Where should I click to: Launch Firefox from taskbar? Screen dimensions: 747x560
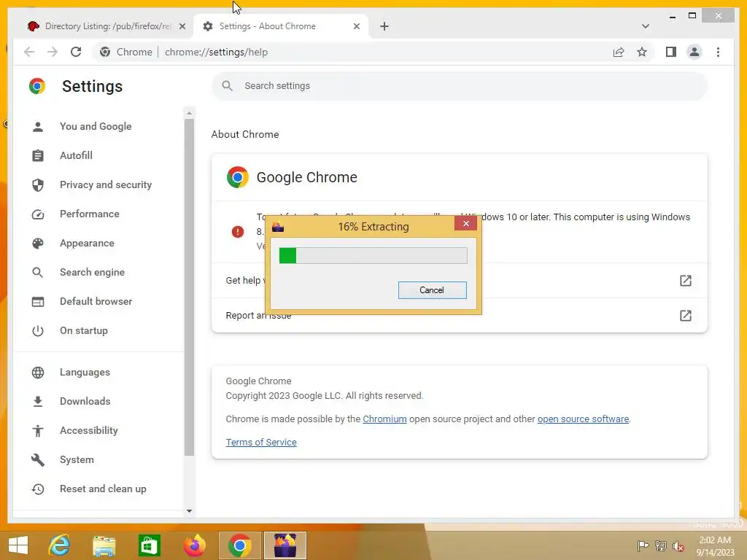(x=194, y=545)
